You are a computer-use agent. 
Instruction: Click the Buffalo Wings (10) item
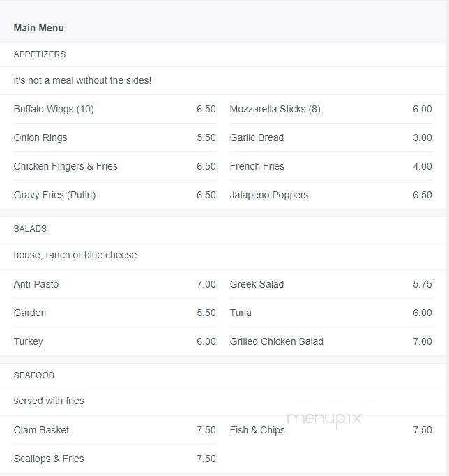tap(54, 109)
